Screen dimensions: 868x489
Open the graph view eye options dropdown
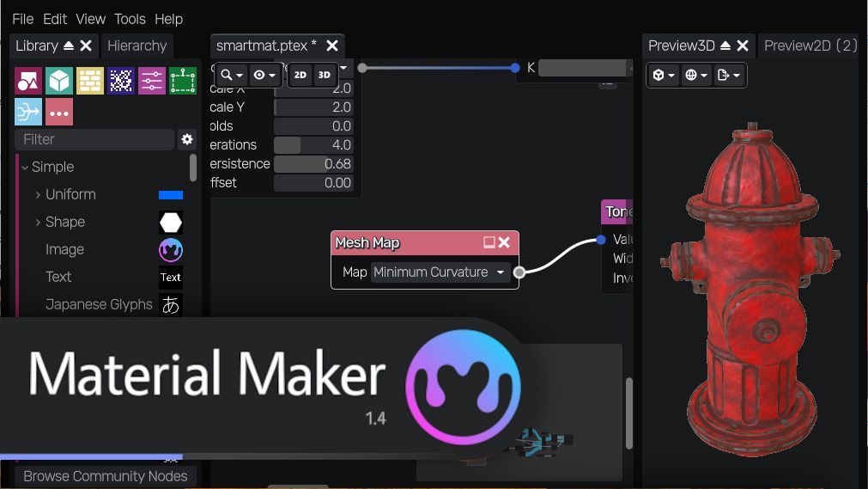click(x=264, y=75)
